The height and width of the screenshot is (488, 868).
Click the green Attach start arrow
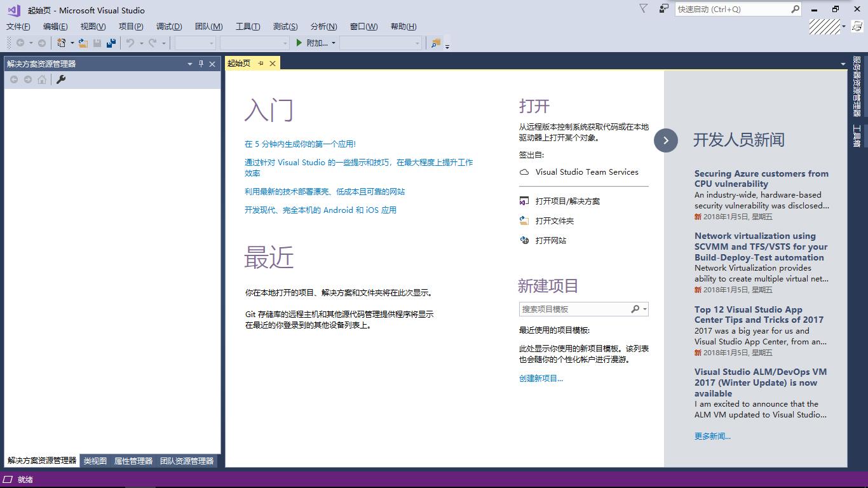[x=299, y=43]
